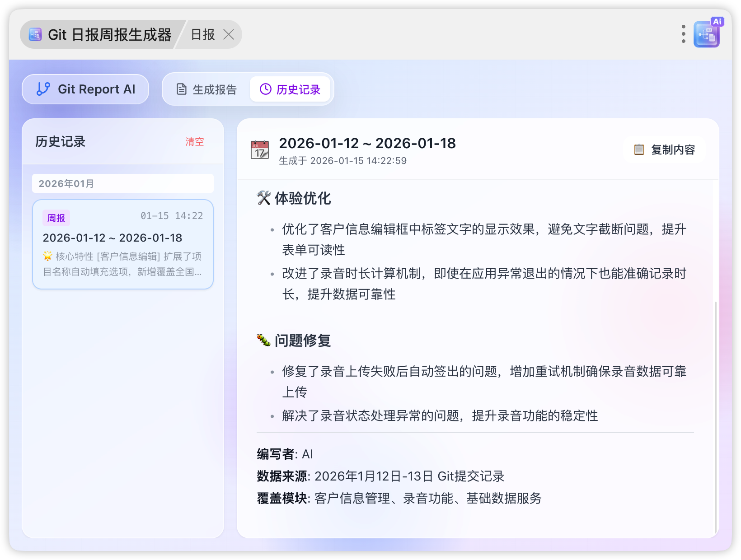Viewport: 741px width, 560px height.
Task: Select the 历史记录 tab
Action: (x=290, y=89)
